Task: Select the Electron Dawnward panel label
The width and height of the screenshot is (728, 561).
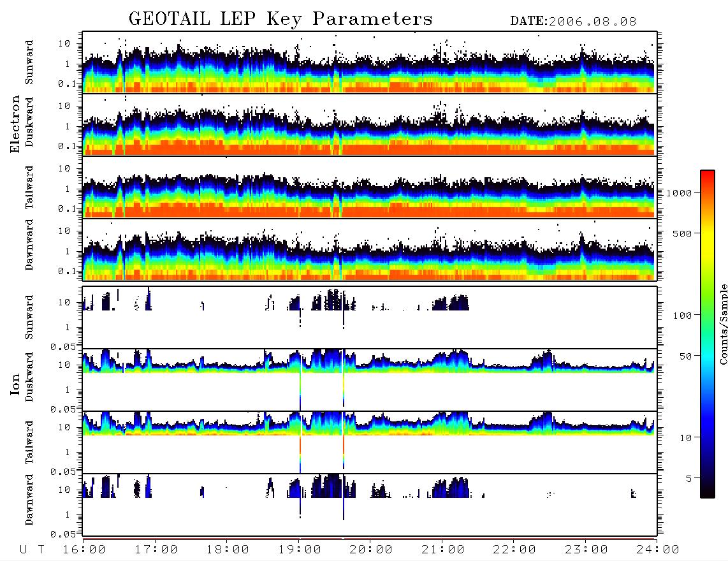Action: [29, 245]
